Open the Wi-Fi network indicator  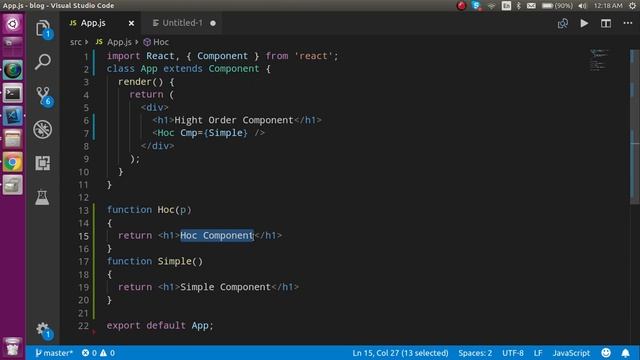[492, 6]
